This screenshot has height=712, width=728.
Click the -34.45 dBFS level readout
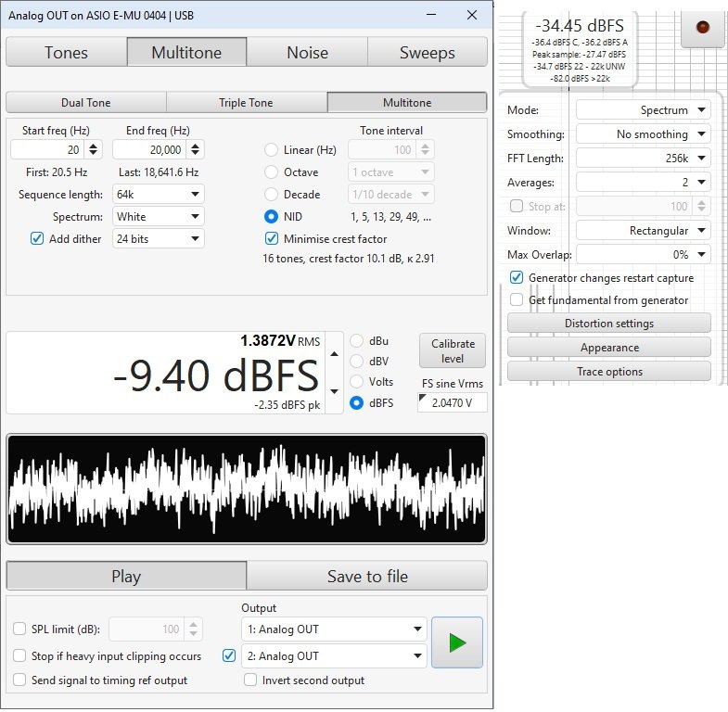[580, 26]
